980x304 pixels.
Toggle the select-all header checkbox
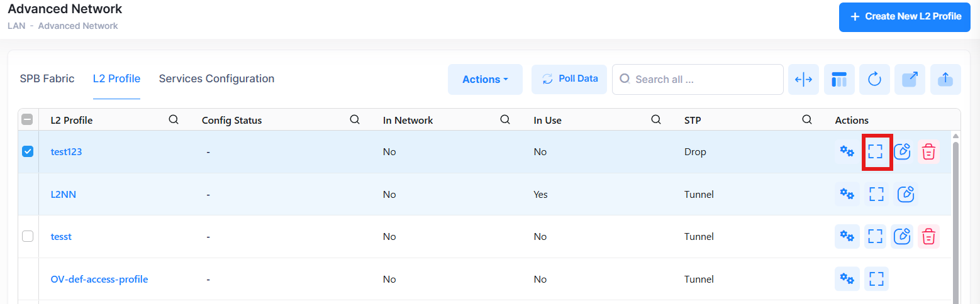[x=28, y=120]
